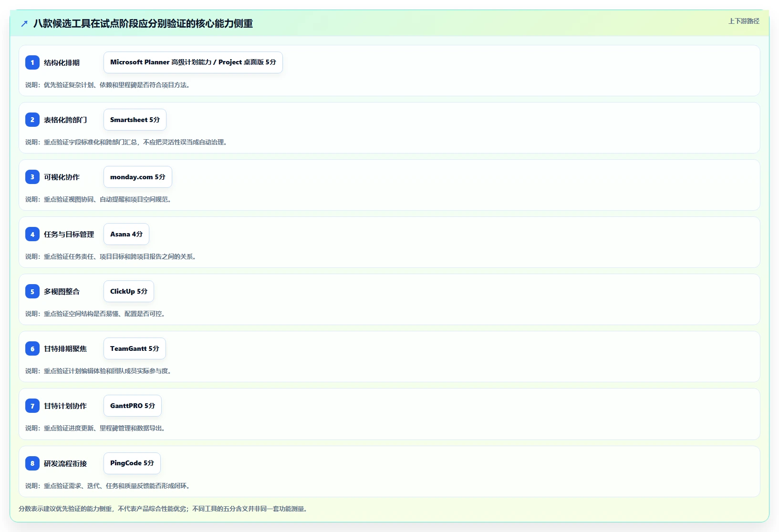Click number badge 5 for 多视图整合
This screenshot has height=532, width=779.
click(32, 291)
